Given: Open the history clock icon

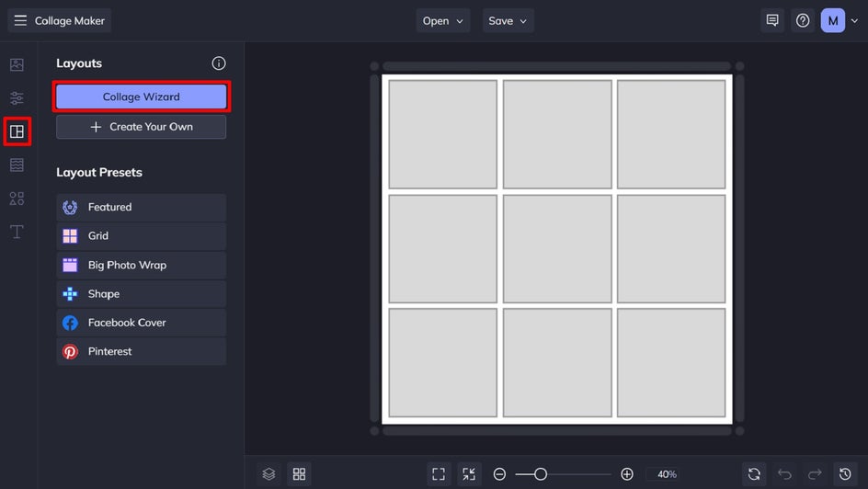Looking at the screenshot, I should (x=845, y=474).
